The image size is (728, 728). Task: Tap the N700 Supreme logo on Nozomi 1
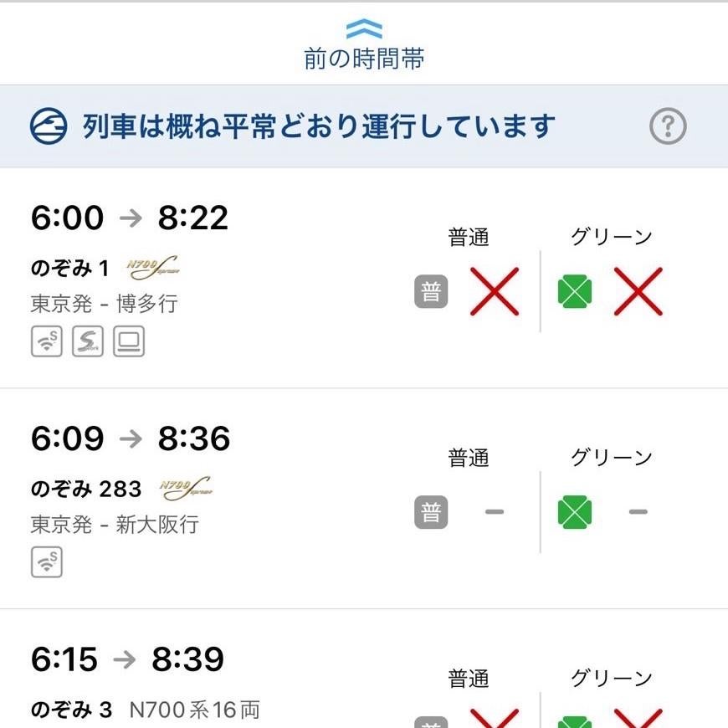coord(154,269)
